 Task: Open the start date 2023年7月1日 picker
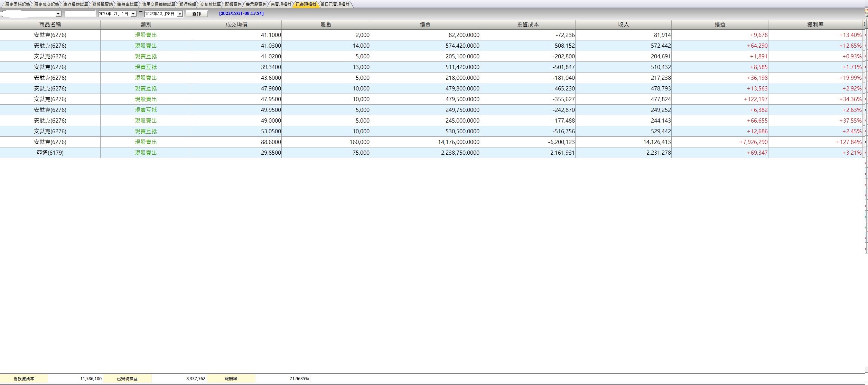coord(133,14)
